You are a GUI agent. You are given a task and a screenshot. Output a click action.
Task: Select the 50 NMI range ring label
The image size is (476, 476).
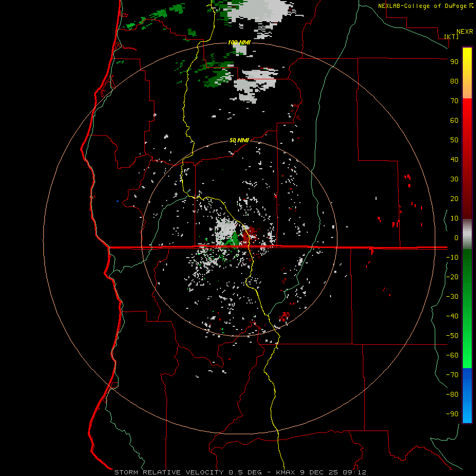click(x=239, y=140)
